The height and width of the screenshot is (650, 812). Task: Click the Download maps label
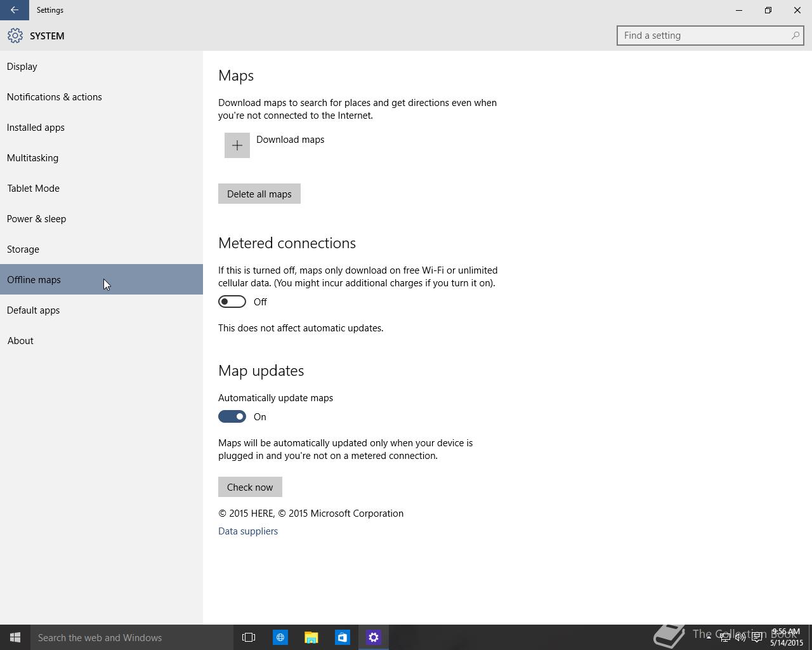[290, 139]
